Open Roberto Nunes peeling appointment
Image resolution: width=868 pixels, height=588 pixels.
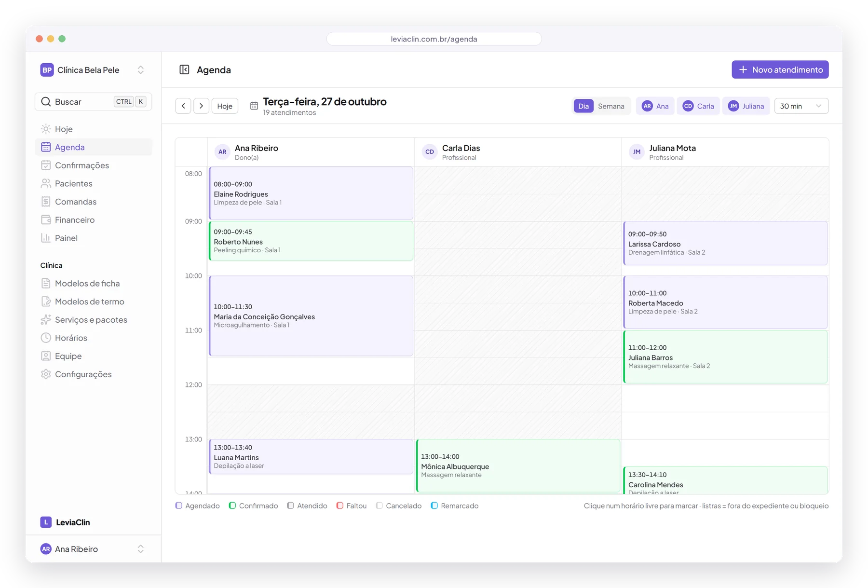click(x=311, y=241)
